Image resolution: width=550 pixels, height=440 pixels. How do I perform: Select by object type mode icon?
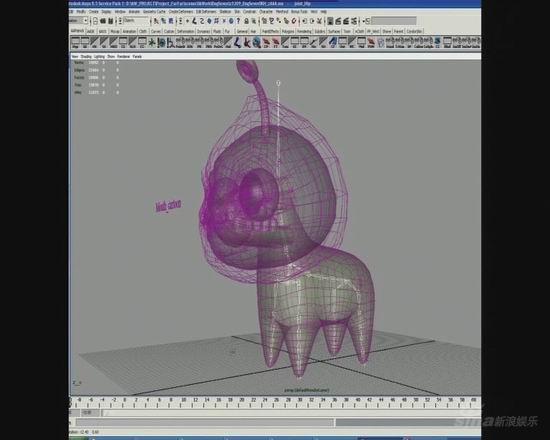pyautogui.click(x=163, y=21)
